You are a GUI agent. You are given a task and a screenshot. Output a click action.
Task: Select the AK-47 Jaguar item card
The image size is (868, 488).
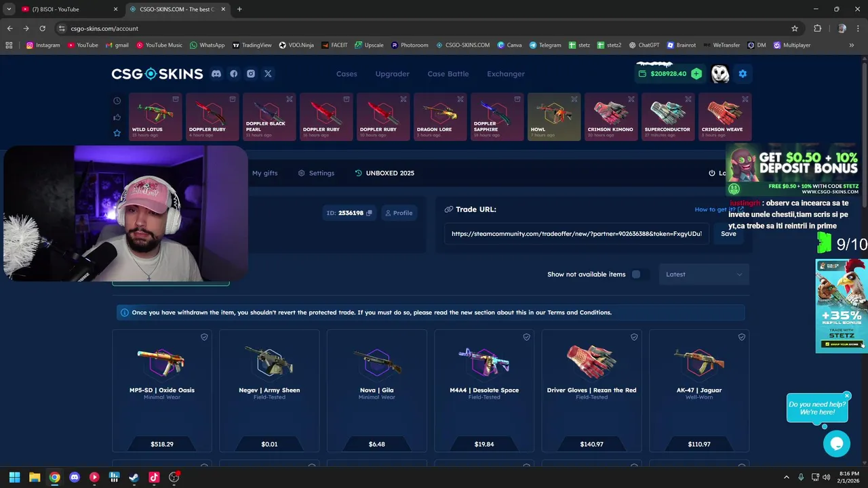(699, 390)
